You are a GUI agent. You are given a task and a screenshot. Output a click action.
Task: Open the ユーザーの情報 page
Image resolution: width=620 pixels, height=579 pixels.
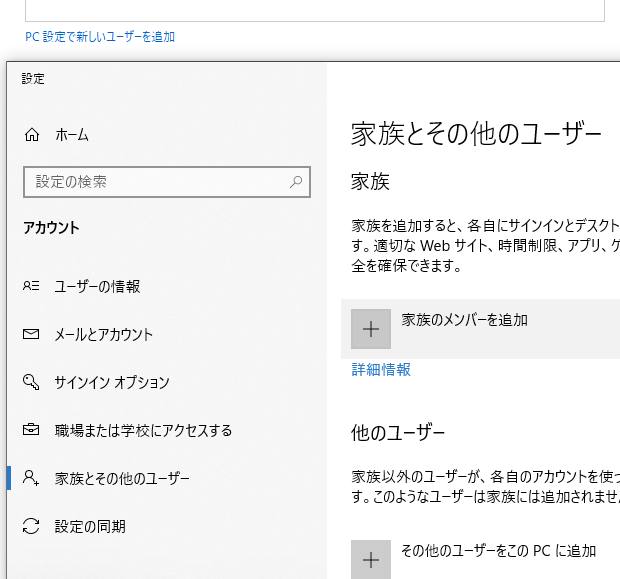pyautogui.click(x=97, y=286)
